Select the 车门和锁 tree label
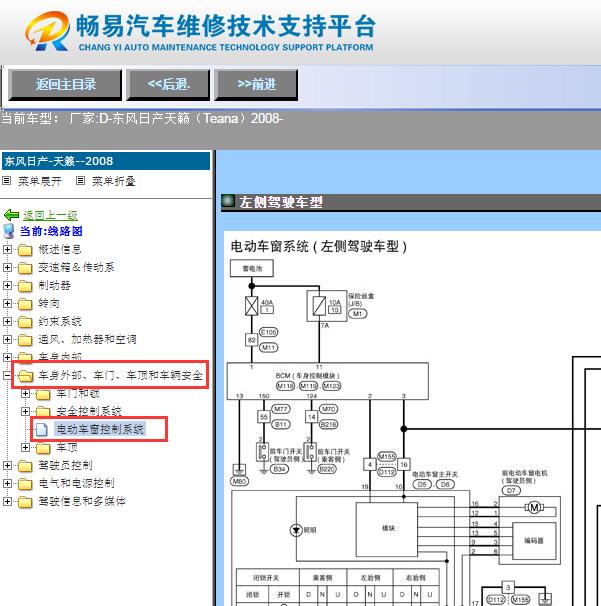The image size is (601, 606). click(x=78, y=393)
